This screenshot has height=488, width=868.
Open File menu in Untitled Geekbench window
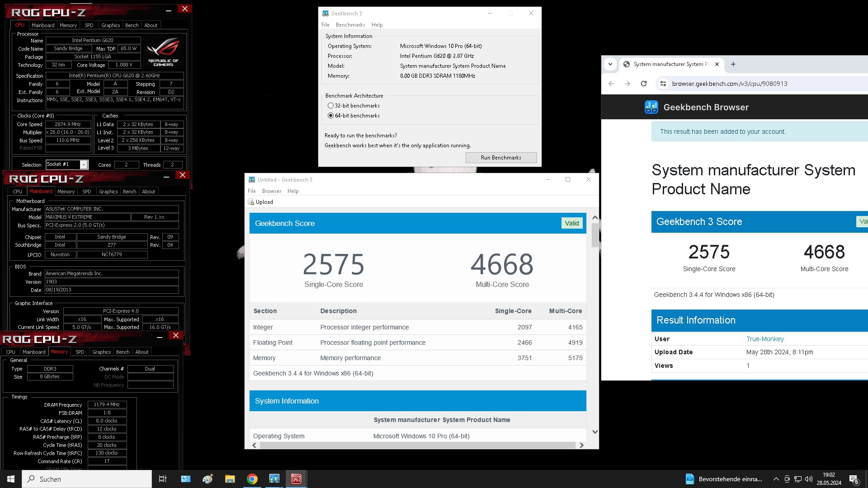252,191
